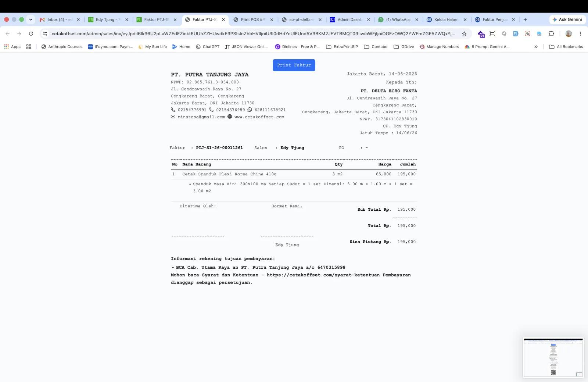Viewport: 588px width, 382px height.
Task: Click the gray octopus-like extension icon
Action: click(504, 34)
